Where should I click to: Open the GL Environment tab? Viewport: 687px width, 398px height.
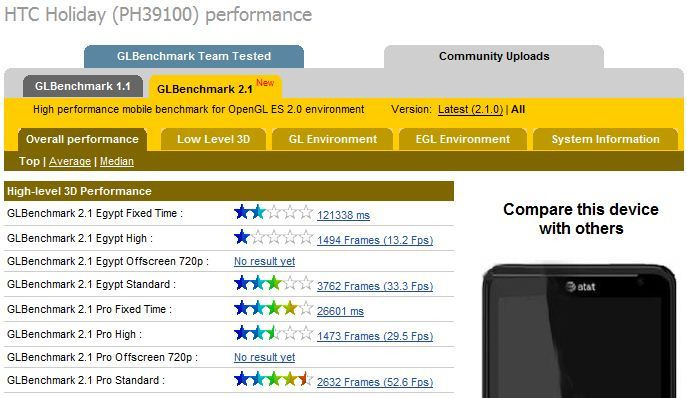point(333,139)
